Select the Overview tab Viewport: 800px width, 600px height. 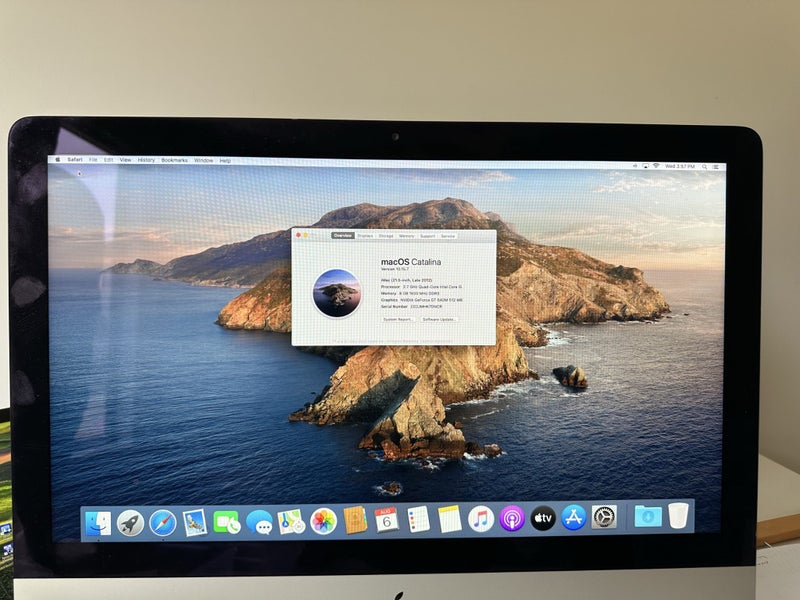(x=342, y=235)
